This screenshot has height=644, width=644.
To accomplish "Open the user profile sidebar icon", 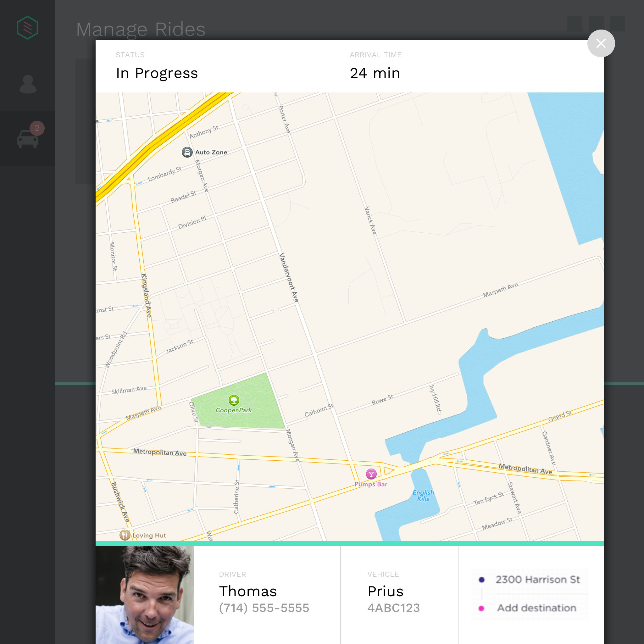I will pyautogui.click(x=28, y=84).
